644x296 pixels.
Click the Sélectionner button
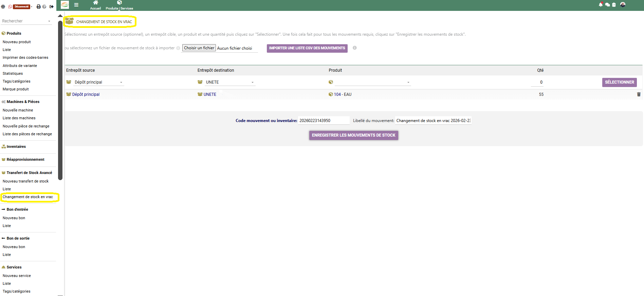click(620, 82)
